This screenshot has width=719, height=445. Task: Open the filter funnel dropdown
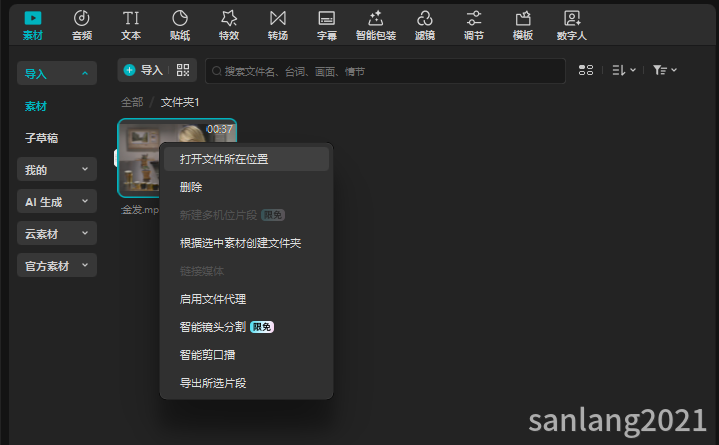(664, 70)
